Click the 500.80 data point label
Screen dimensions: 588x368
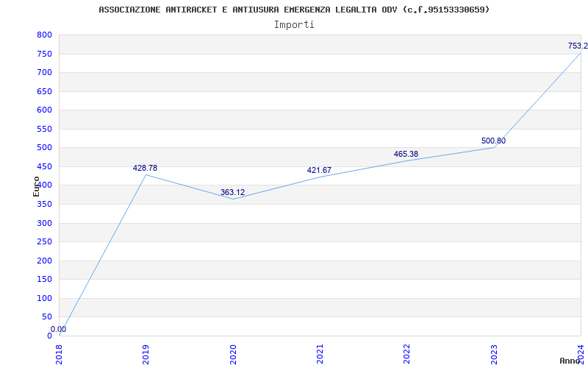(493, 141)
